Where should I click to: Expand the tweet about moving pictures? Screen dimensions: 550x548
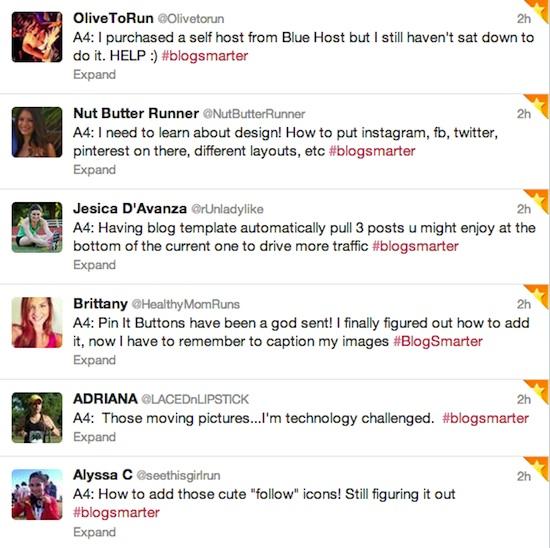coord(94,437)
